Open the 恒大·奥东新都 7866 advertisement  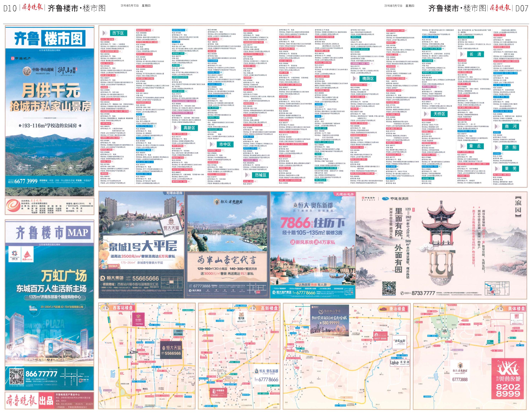[x=313, y=245]
